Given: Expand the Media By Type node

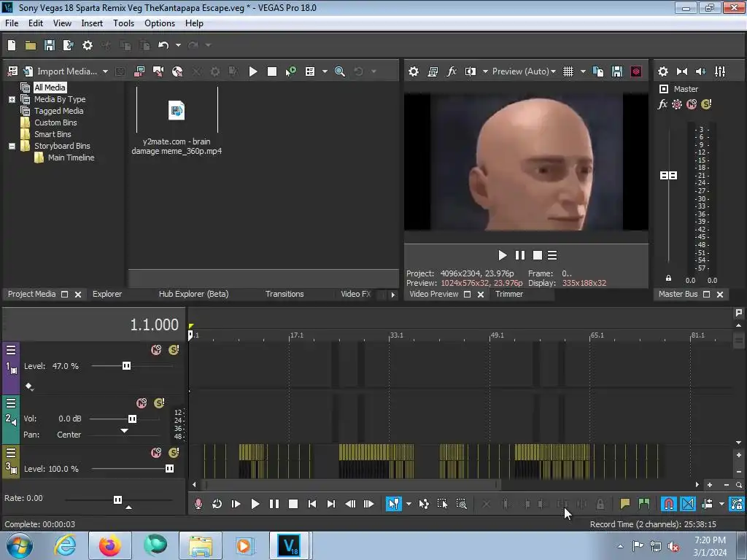Looking at the screenshot, I should click(12, 99).
